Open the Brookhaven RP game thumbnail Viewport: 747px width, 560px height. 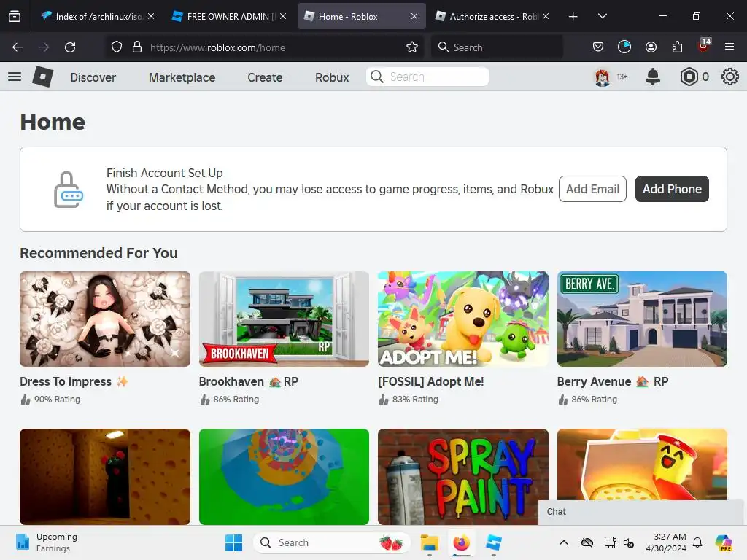point(284,319)
